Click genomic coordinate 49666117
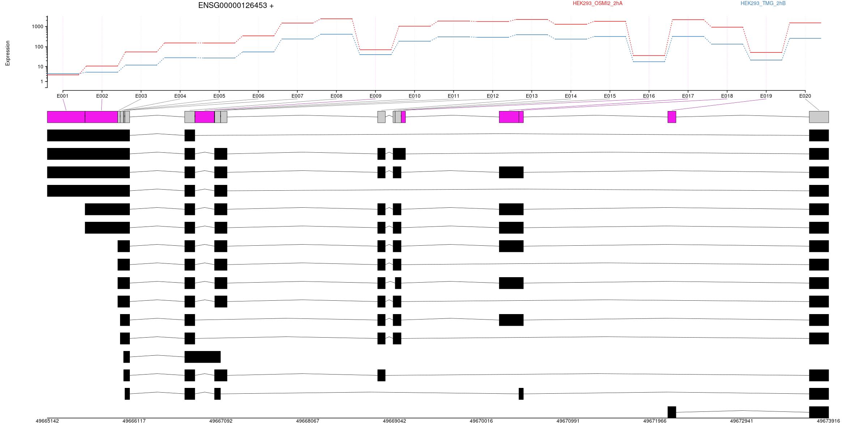Screen dimensions: 868x427 click(134, 421)
